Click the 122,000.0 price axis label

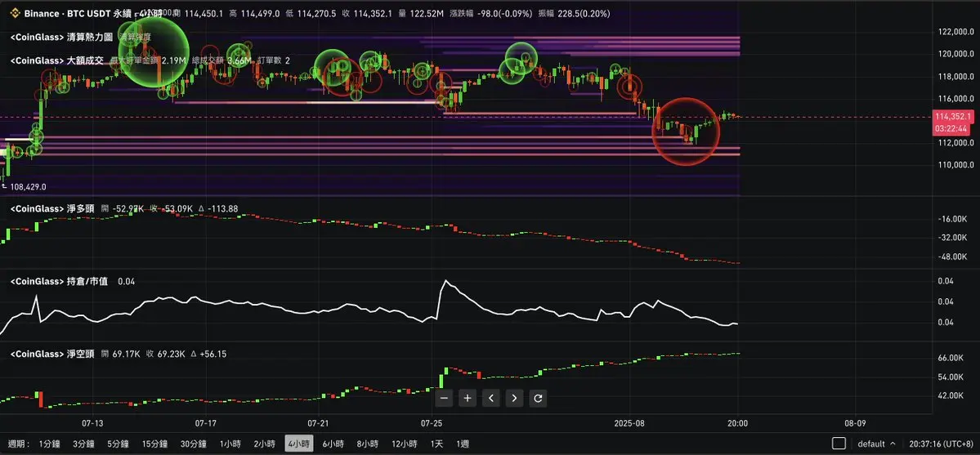[x=955, y=32]
